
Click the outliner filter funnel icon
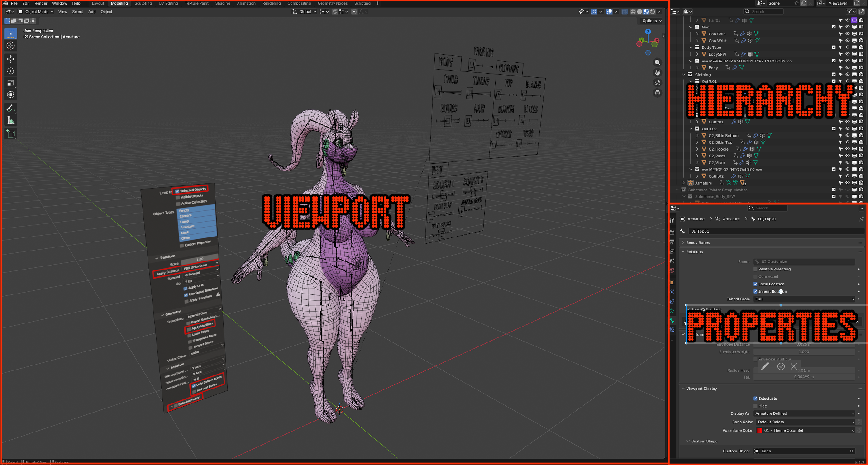(849, 12)
